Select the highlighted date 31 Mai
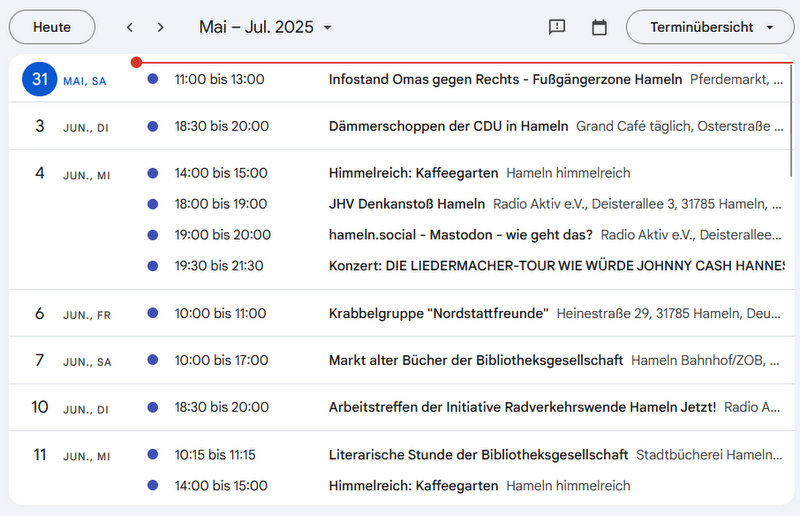Screen dimensions: 800x516 tap(40, 79)
